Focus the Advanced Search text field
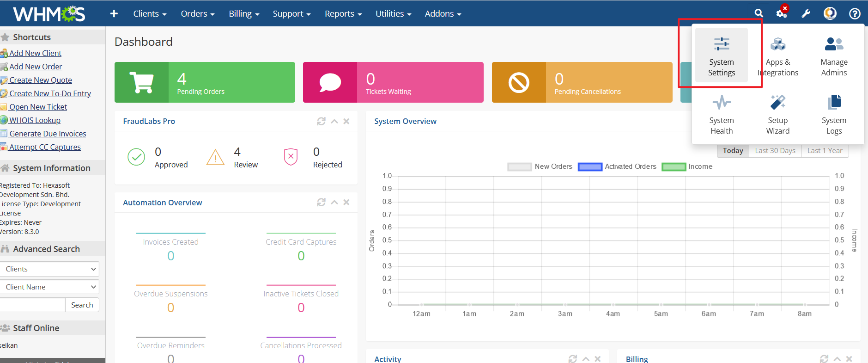The height and width of the screenshot is (363, 868). tap(32, 305)
